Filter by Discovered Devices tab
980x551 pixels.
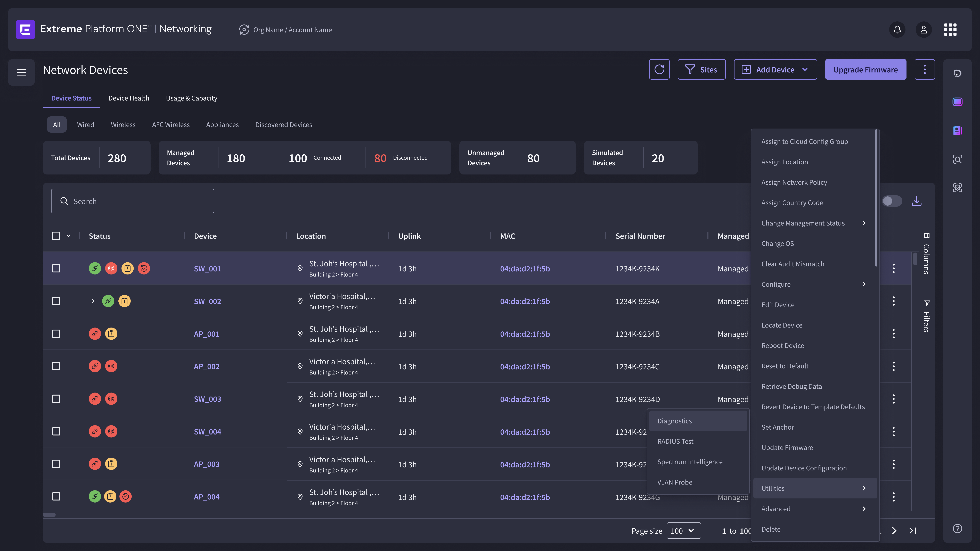point(283,125)
